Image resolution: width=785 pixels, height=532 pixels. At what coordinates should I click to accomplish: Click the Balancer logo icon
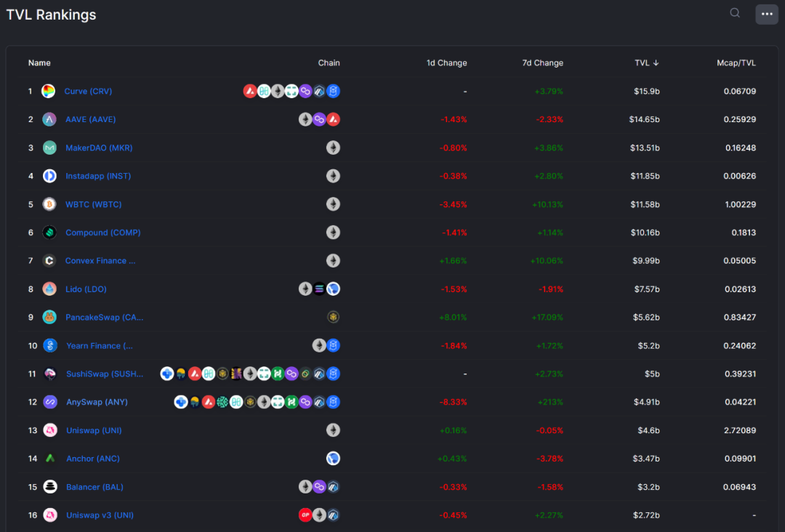click(x=50, y=486)
